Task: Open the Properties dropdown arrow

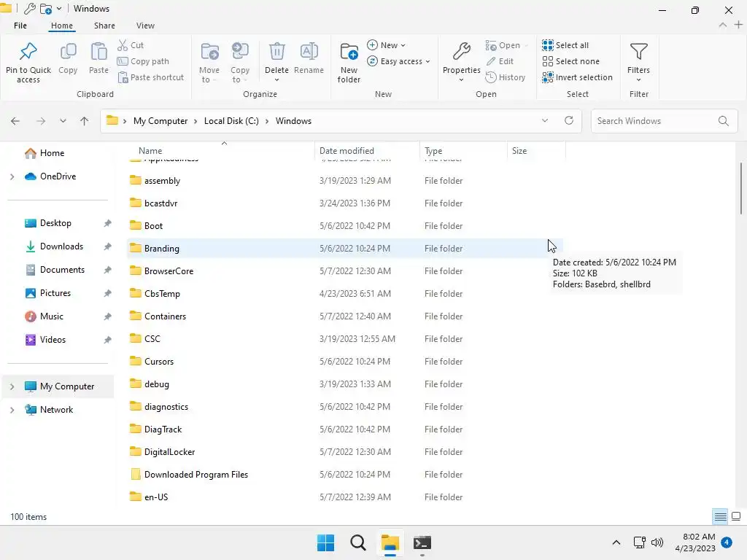Action: pyautogui.click(x=461, y=80)
